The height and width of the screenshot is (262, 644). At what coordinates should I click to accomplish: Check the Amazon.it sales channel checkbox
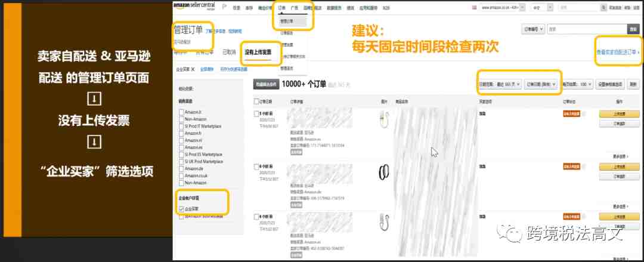[x=181, y=112]
